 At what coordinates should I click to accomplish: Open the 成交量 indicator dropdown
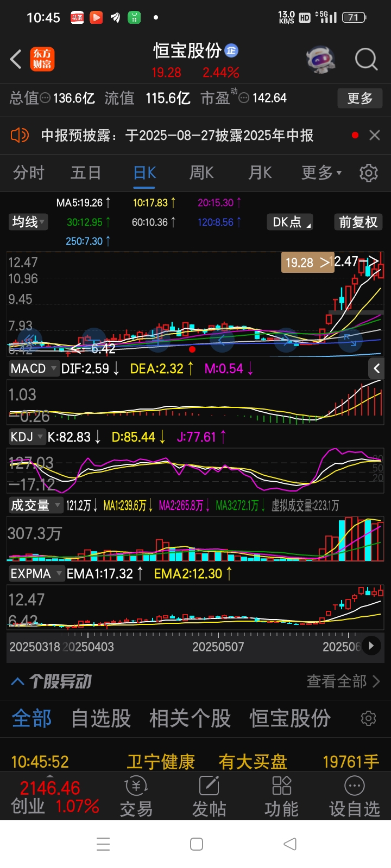click(x=35, y=506)
